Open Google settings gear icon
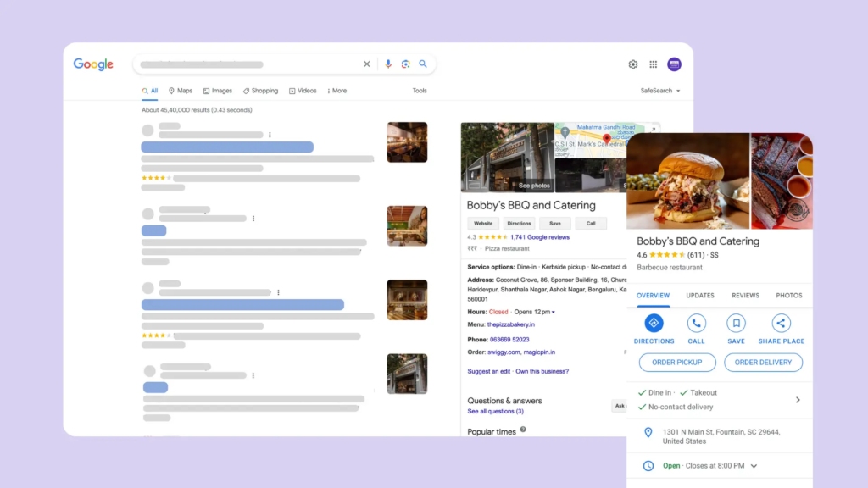Screen dimensions: 868x488 tap(632, 64)
